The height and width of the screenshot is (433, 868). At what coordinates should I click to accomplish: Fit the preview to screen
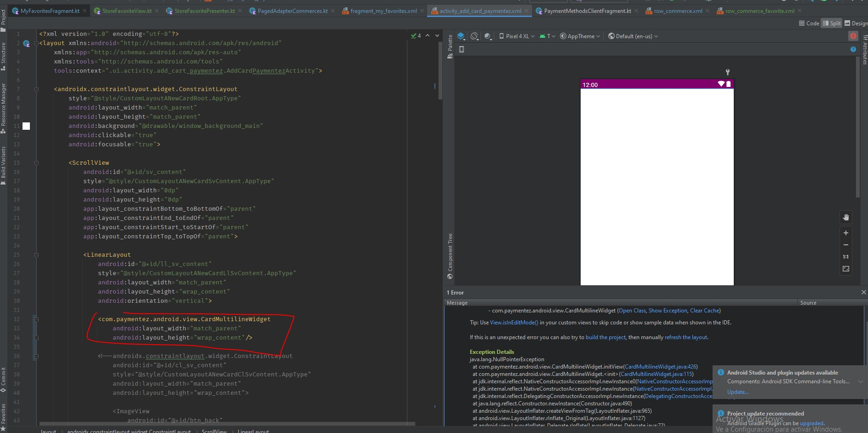(846, 269)
